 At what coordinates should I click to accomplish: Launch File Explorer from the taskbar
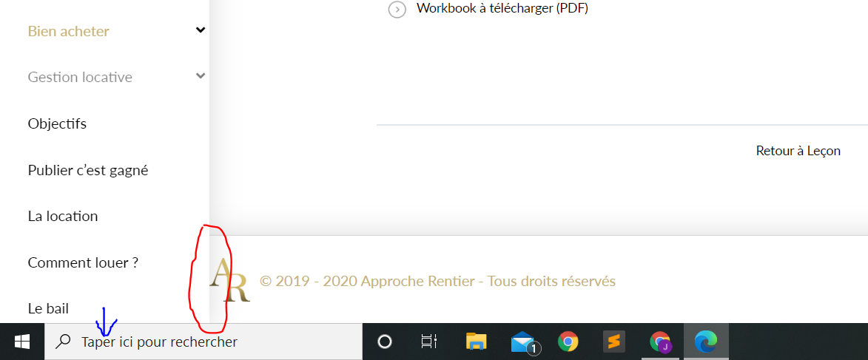(x=476, y=342)
